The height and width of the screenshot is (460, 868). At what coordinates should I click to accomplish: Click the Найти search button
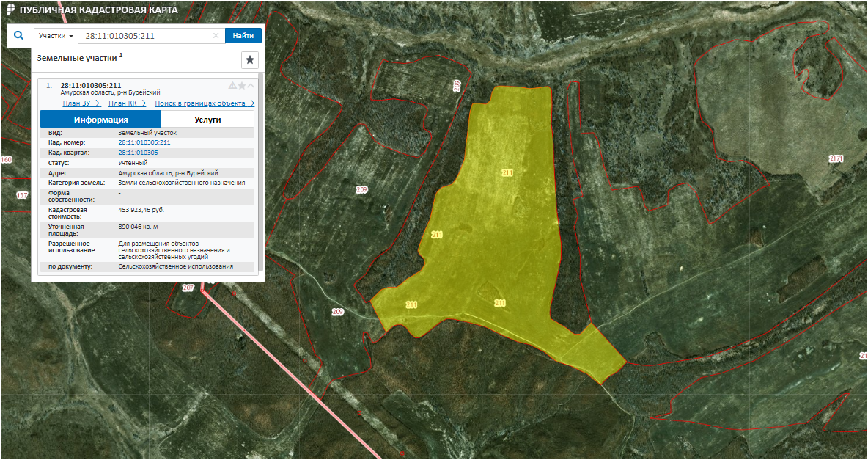point(243,36)
